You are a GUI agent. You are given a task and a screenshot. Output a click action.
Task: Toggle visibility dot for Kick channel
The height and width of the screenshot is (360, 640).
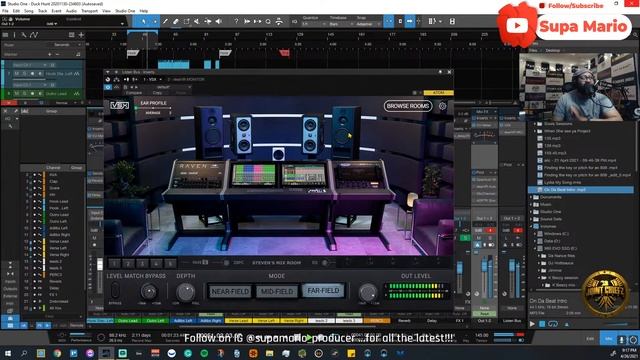click(35, 175)
